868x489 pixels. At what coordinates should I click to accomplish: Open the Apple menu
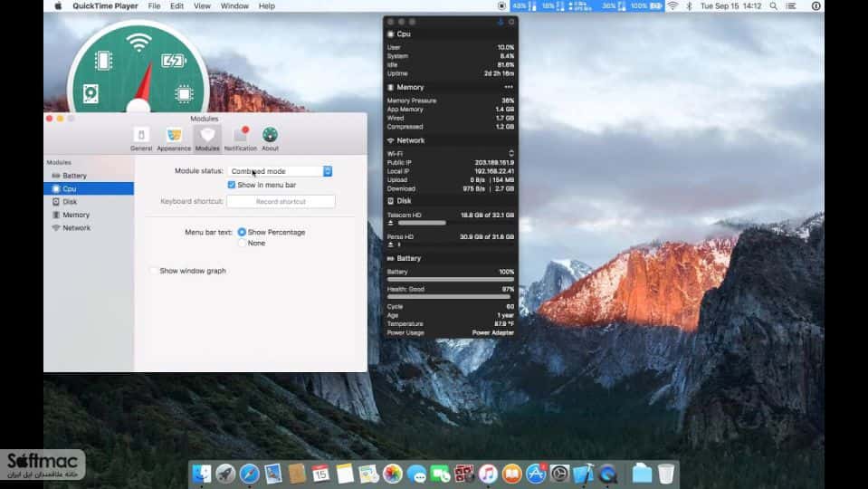(x=58, y=6)
